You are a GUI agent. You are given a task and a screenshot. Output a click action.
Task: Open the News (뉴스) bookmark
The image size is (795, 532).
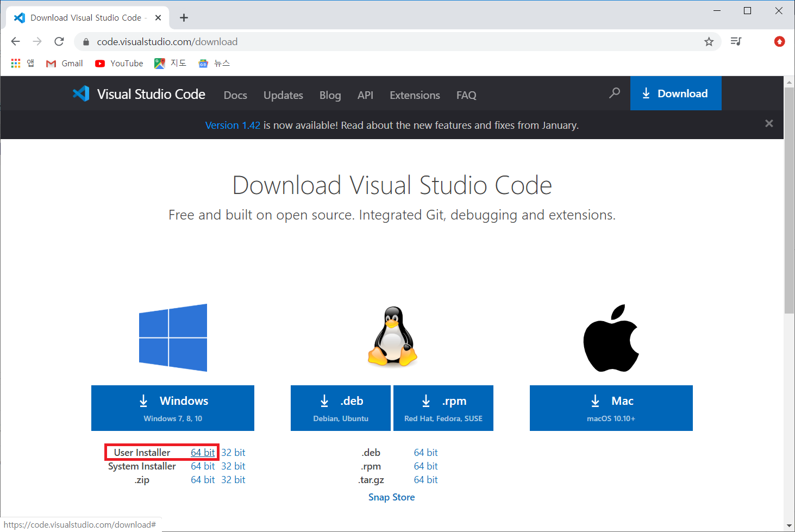(x=214, y=64)
